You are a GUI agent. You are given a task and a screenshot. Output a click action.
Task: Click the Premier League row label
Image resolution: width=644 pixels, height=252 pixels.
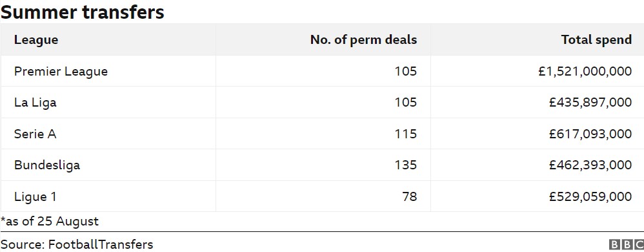pyautogui.click(x=61, y=72)
